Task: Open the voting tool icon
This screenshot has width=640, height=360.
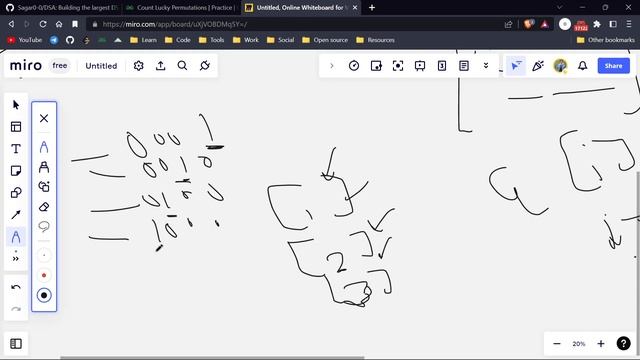Action: pyautogui.click(x=376, y=66)
